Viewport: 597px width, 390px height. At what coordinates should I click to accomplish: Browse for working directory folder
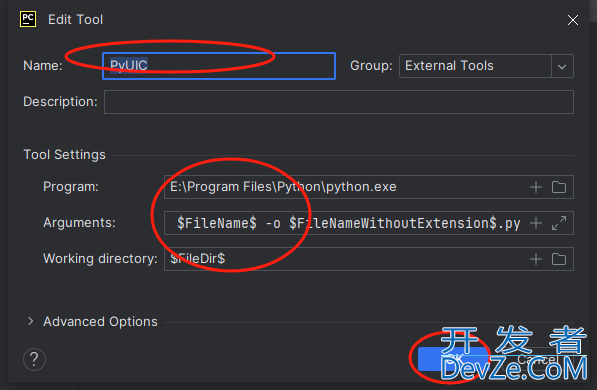pyautogui.click(x=559, y=259)
